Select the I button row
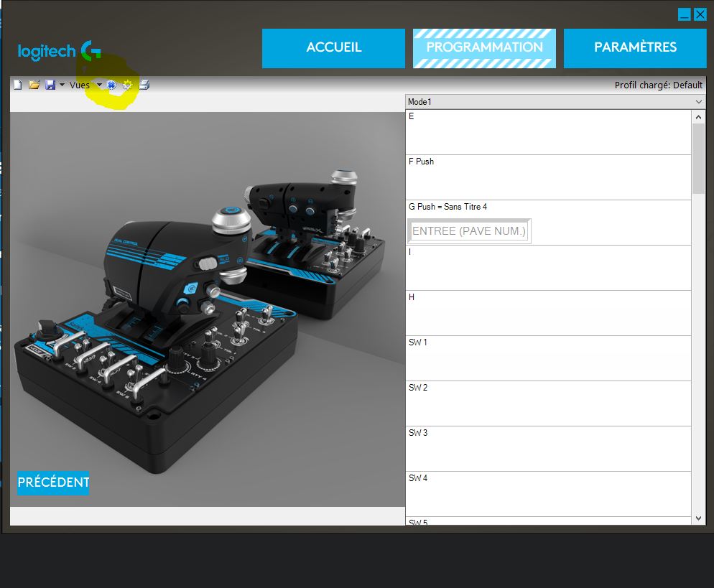The width and height of the screenshot is (714, 588). coord(548,268)
